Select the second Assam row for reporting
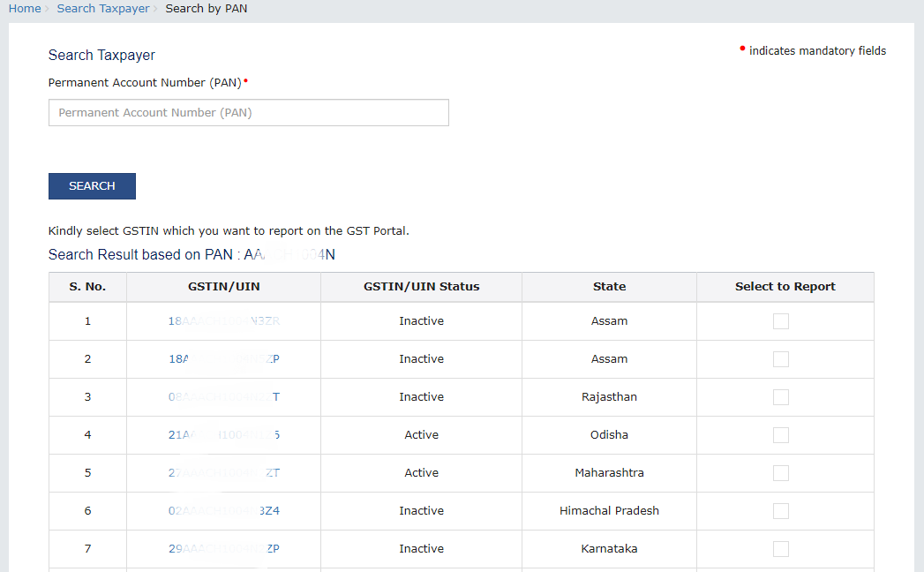Screen dimensions: 924x572 coord(780,358)
